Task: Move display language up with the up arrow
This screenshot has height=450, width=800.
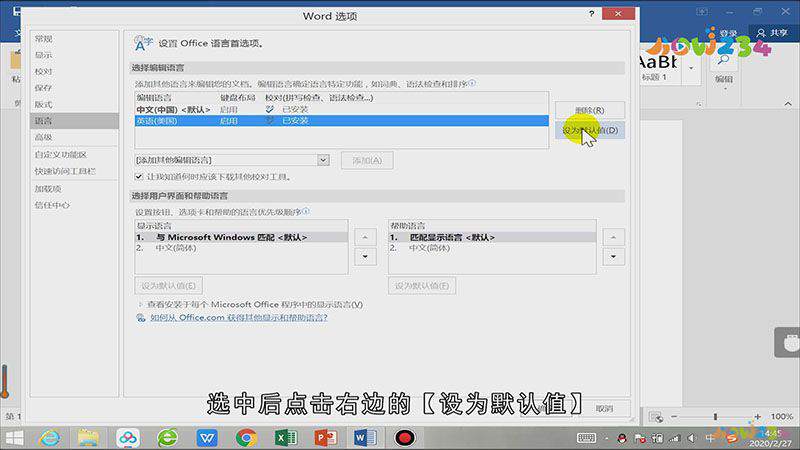Action: click(x=365, y=237)
